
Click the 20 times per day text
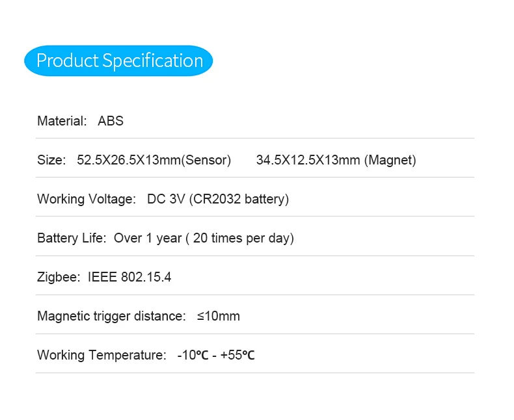[x=241, y=238]
